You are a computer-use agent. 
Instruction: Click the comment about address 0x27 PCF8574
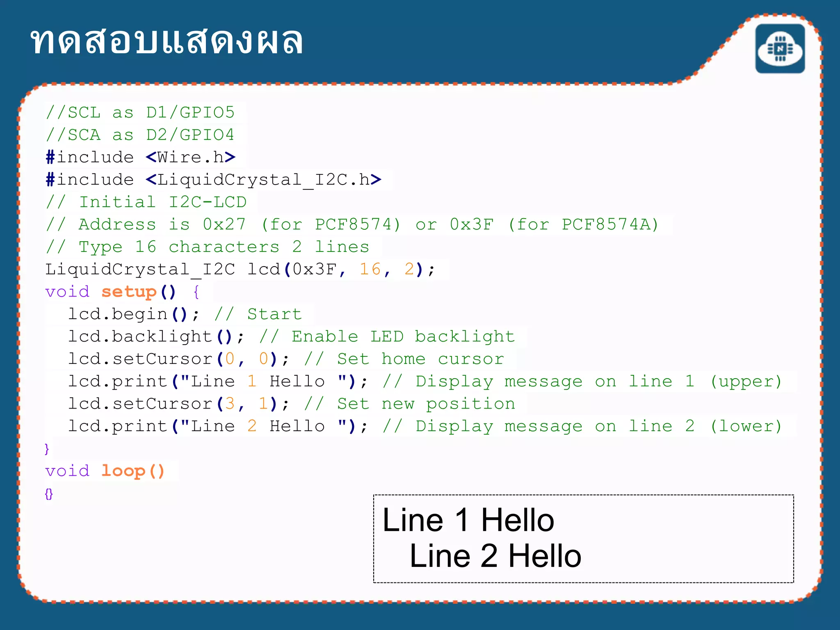click(x=352, y=224)
